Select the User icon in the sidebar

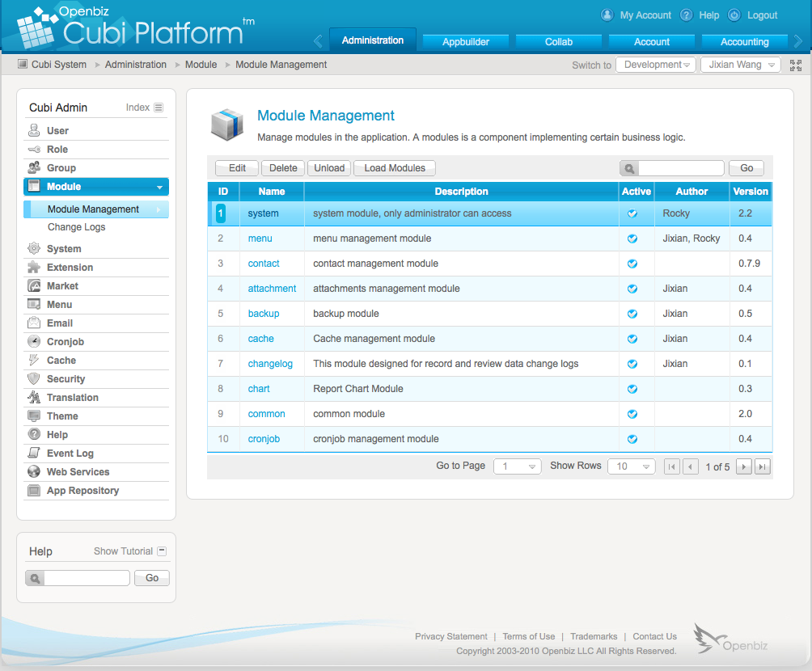point(32,130)
